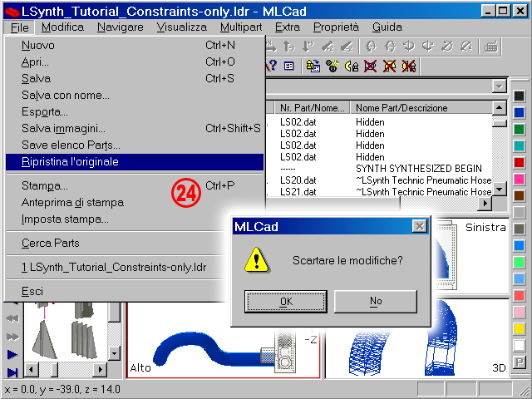Click the parts preview scroll-left arrow
The image size is (532, 399).
point(32,369)
